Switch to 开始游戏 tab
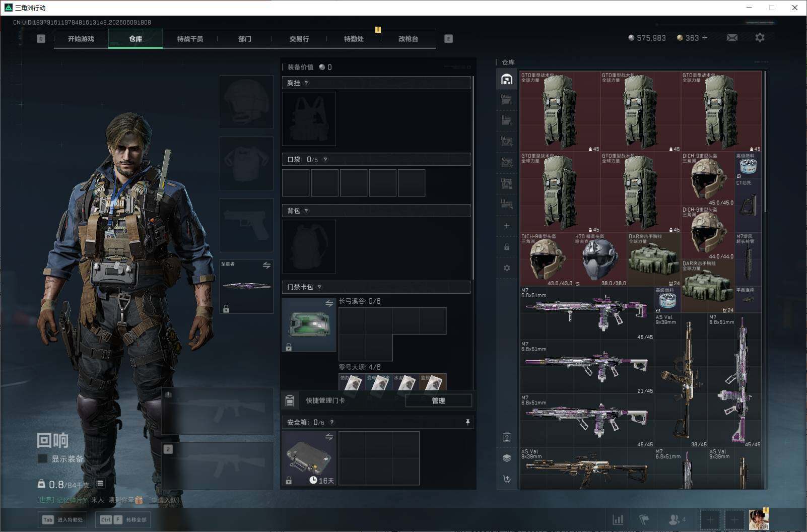This screenshot has height=532, width=807. 81,39
